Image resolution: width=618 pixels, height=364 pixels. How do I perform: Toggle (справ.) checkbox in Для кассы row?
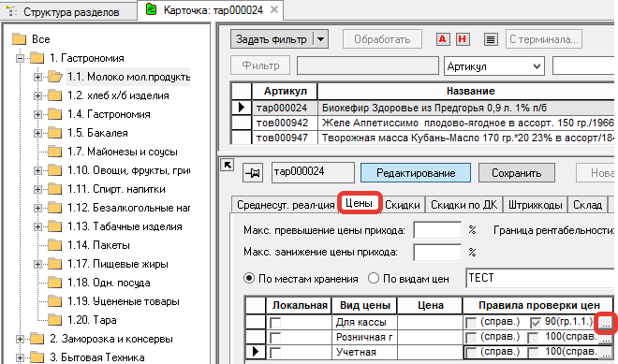(471, 323)
